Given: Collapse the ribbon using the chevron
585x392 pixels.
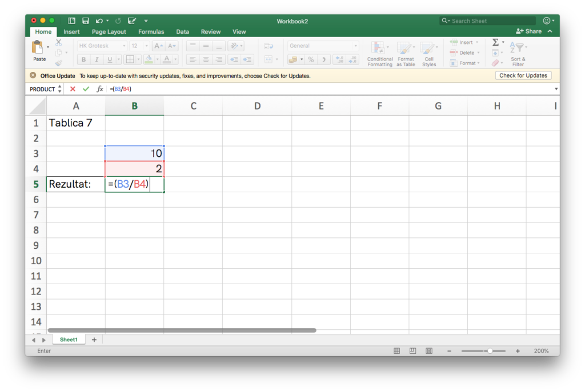Looking at the screenshot, I should [550, 31].
